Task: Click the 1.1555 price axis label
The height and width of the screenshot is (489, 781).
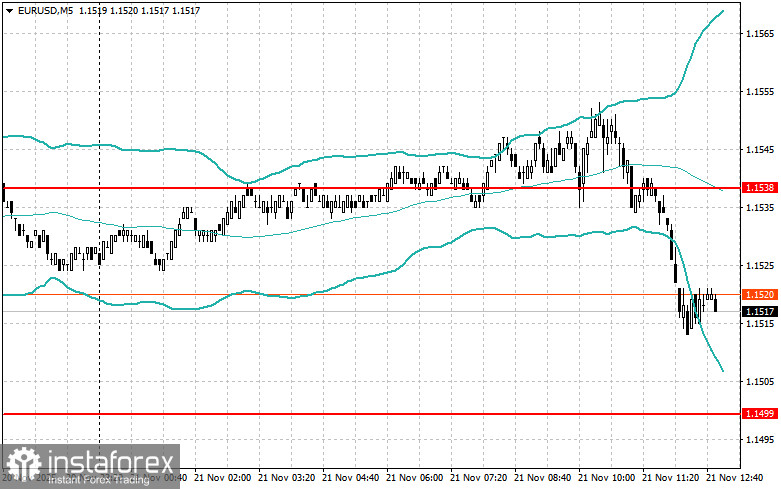Action: (x=760, y=92)
